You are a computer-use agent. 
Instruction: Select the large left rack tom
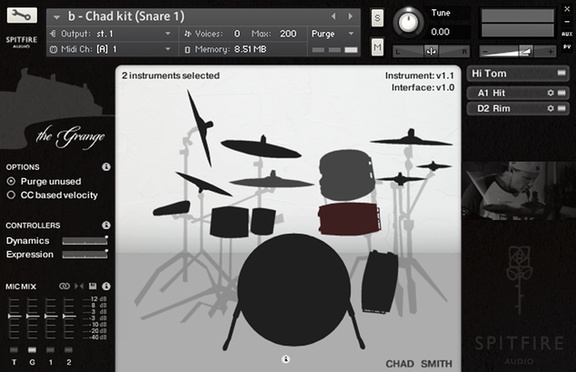tap(230, 221)
